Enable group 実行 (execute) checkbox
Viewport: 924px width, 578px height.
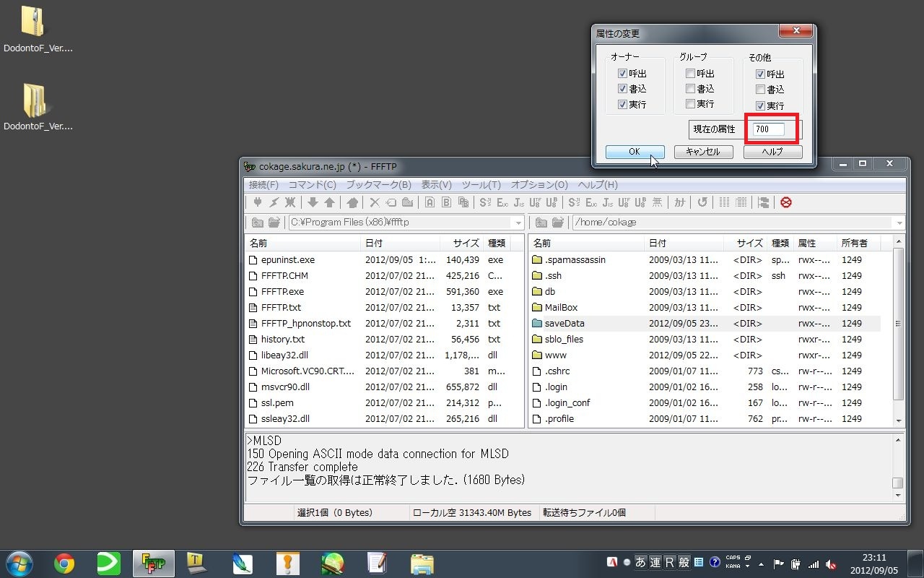pyautogui.click(x=691, y=104)
